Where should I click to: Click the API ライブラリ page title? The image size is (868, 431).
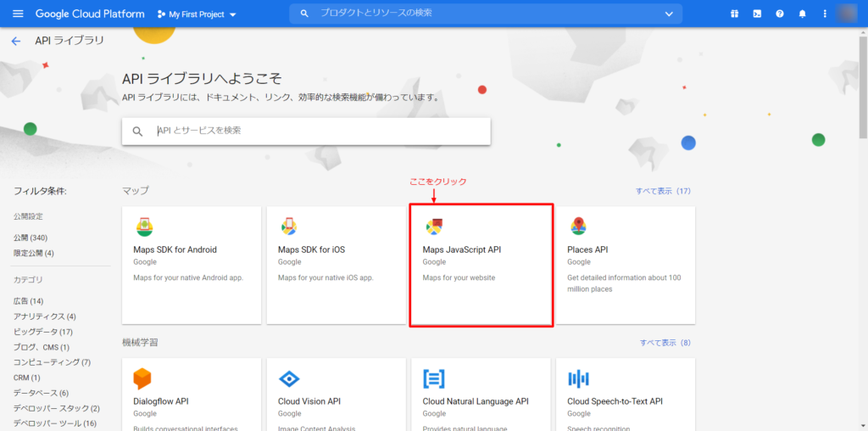[70, 41]
